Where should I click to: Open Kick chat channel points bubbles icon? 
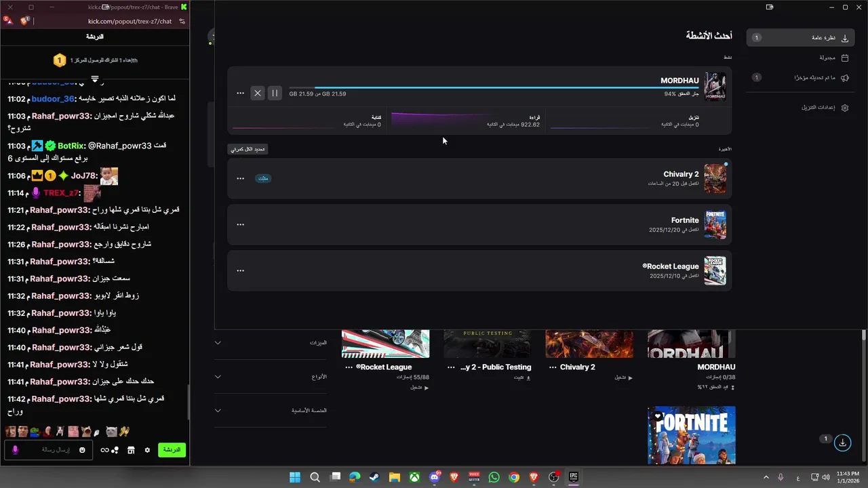coord(115,450)
